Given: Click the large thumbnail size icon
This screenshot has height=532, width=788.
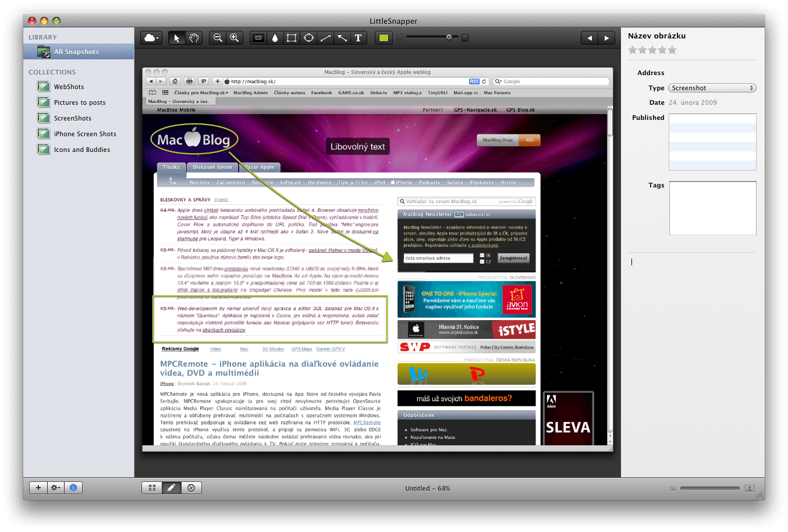Looking at the screenshot, I should coord(750,488).
